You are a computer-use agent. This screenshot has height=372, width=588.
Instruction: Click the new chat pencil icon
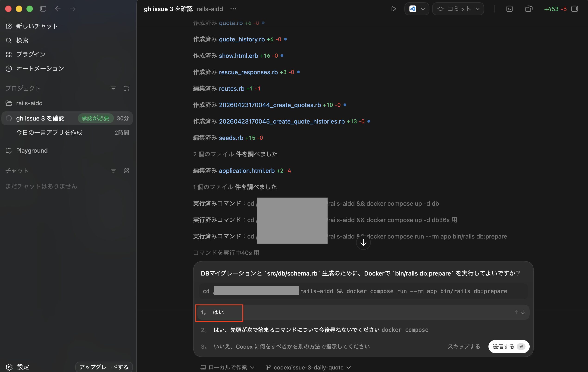tap(9, 26)
